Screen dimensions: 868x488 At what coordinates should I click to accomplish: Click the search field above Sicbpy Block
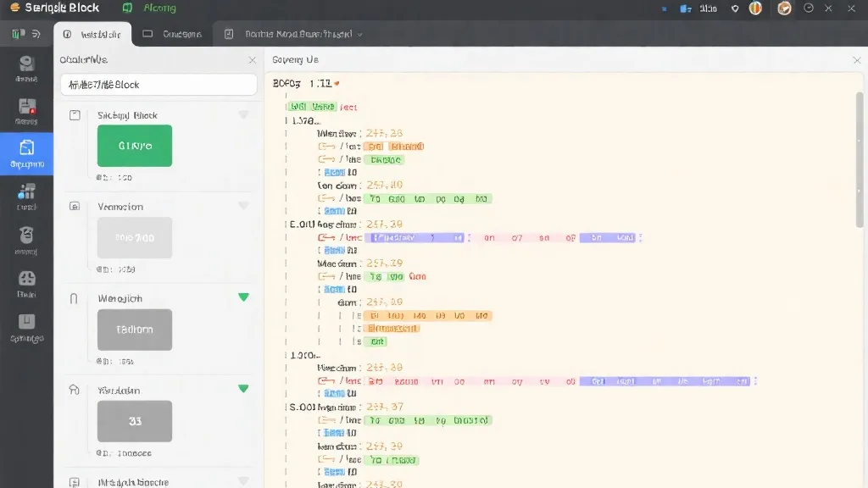coord(159,85)
